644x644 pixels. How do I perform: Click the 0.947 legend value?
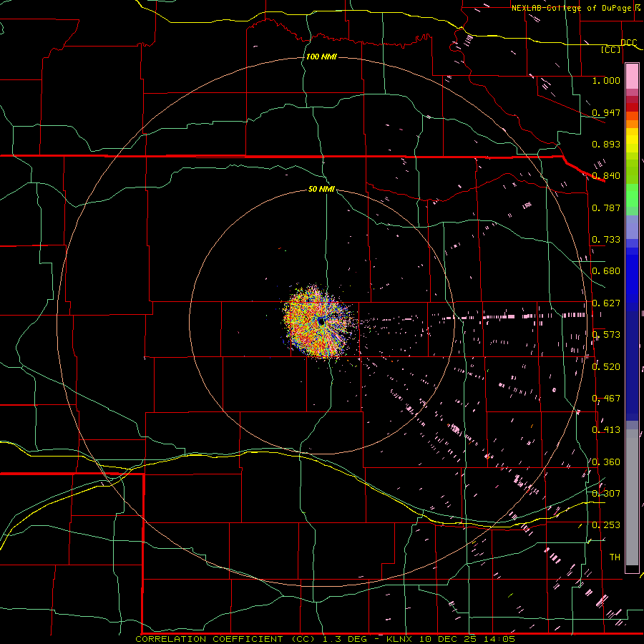(x=606, y=112)
